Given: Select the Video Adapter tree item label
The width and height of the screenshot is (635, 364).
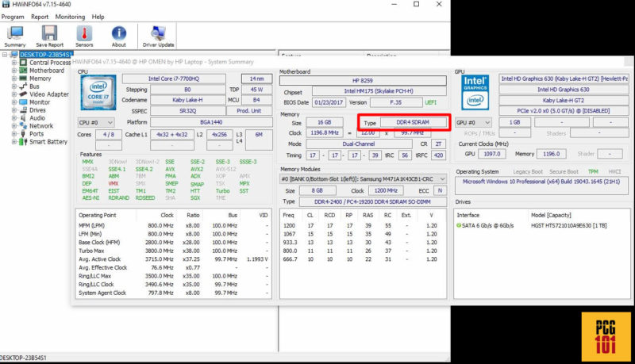Looking at the screenshot, I should click(x=49, y=94).
